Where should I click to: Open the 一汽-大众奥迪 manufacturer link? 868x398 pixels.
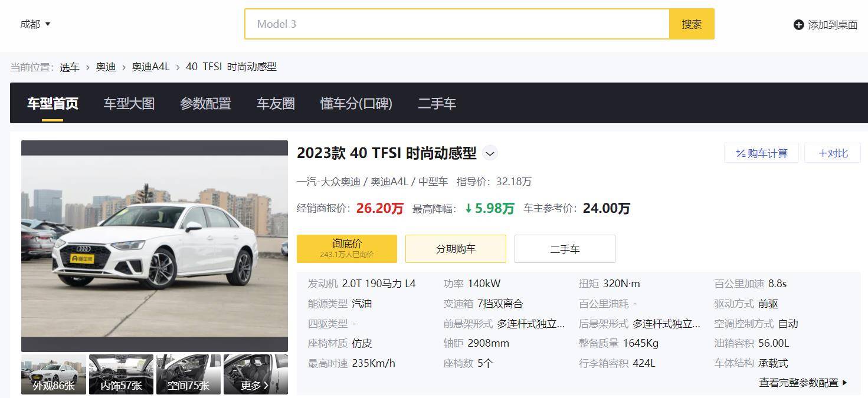point(328,181)
